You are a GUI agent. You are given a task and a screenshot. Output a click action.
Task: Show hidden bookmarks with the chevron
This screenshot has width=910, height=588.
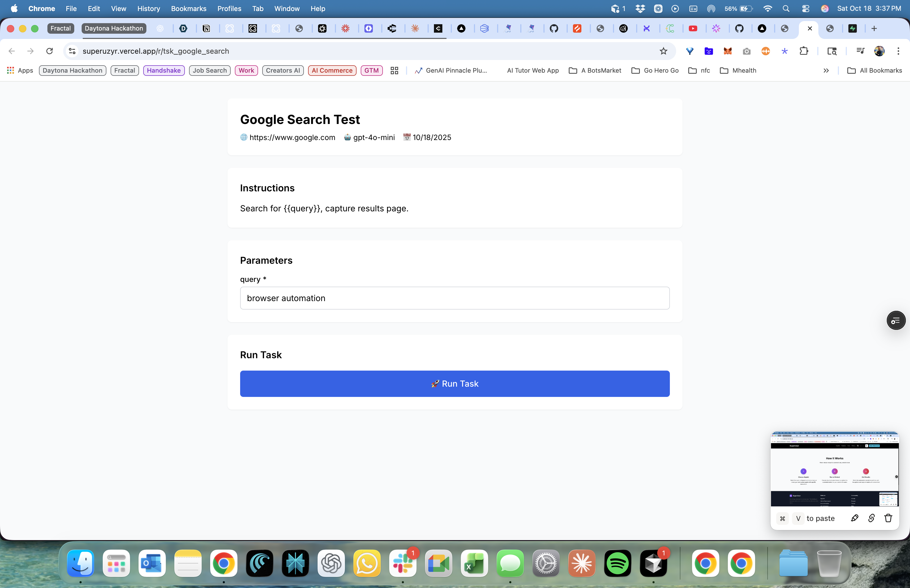click(x=826, y=71)
